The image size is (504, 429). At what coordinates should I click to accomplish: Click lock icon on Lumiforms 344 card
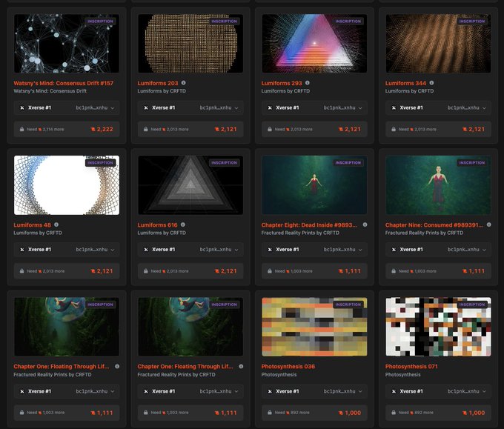[394, 129]
